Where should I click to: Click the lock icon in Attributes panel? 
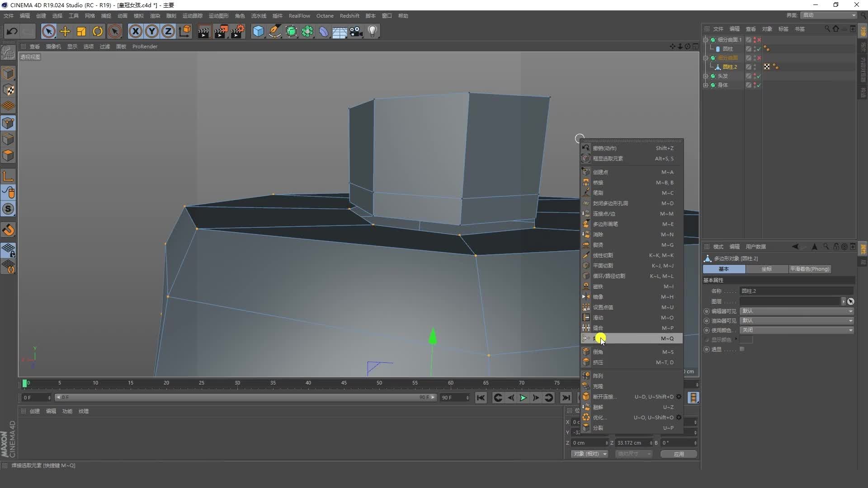[836, 247]
